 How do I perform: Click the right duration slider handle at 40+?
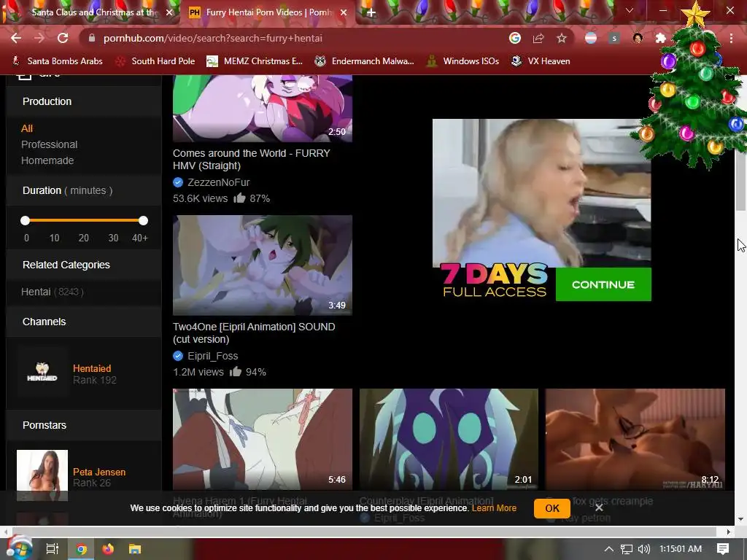(144, 220)
